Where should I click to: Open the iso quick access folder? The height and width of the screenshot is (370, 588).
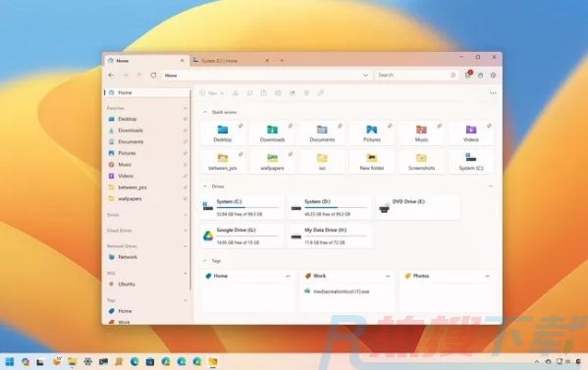[x=322, y=162]
